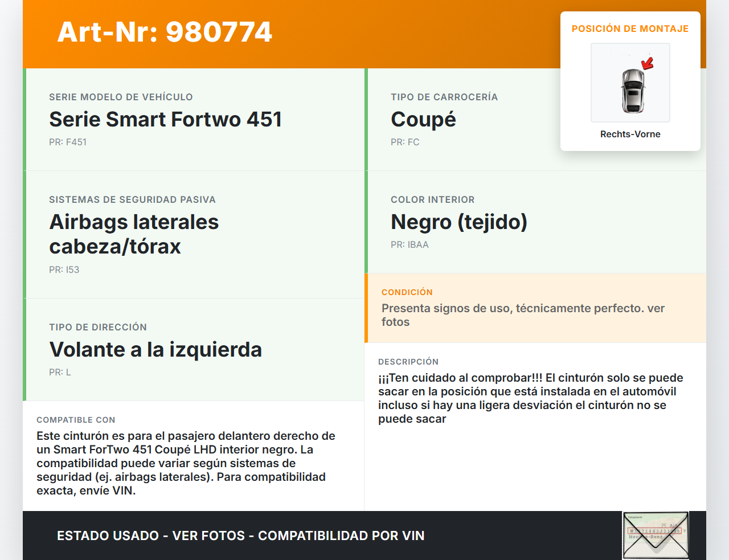Screen dimensions: 729x560
Task: Click the compatibility text starting 'Este cinturón'
Action: (x=186, y=463)
